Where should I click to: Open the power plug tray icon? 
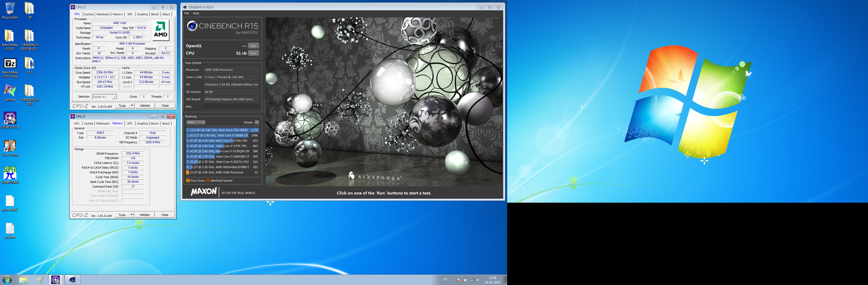465,280
